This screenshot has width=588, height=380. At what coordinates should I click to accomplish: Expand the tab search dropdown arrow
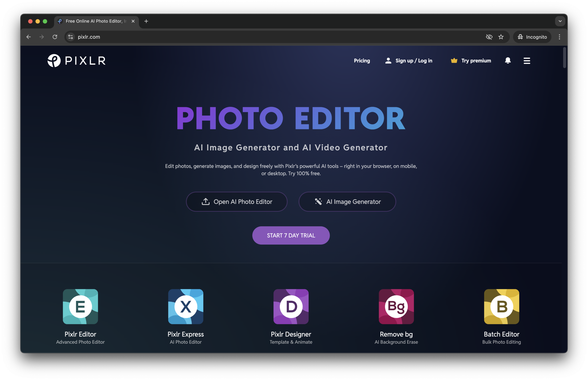pyautogui.click(x=560, y=21)
